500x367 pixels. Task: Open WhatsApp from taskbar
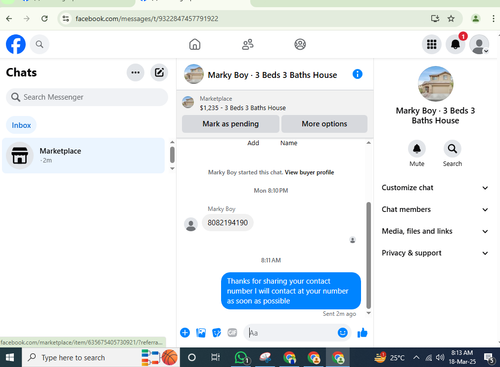pyautogui.click(x=241, y=358)
